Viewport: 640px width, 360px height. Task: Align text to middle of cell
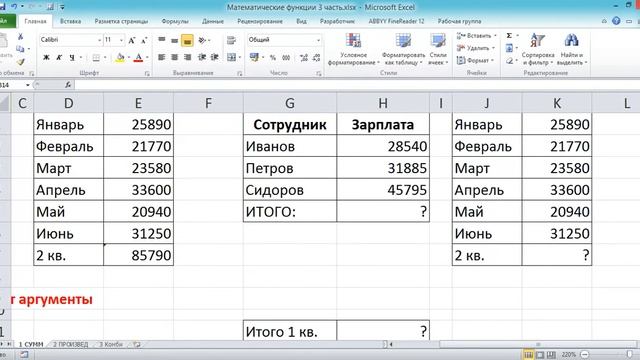point(174,40)
